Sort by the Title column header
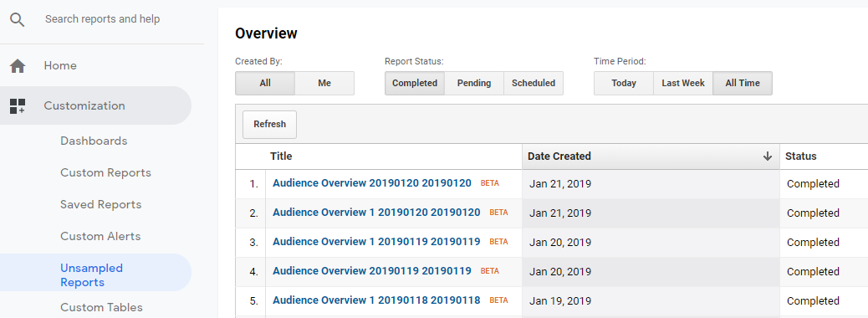 281,156
